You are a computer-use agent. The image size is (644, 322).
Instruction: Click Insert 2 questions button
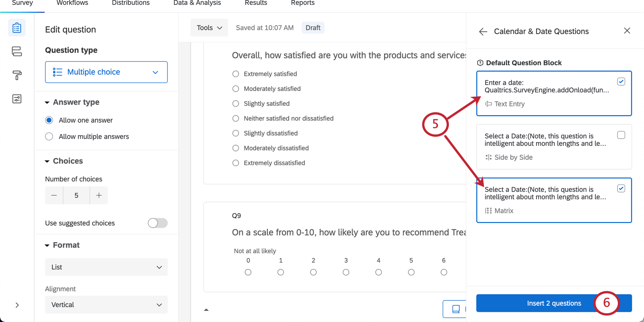553,303
